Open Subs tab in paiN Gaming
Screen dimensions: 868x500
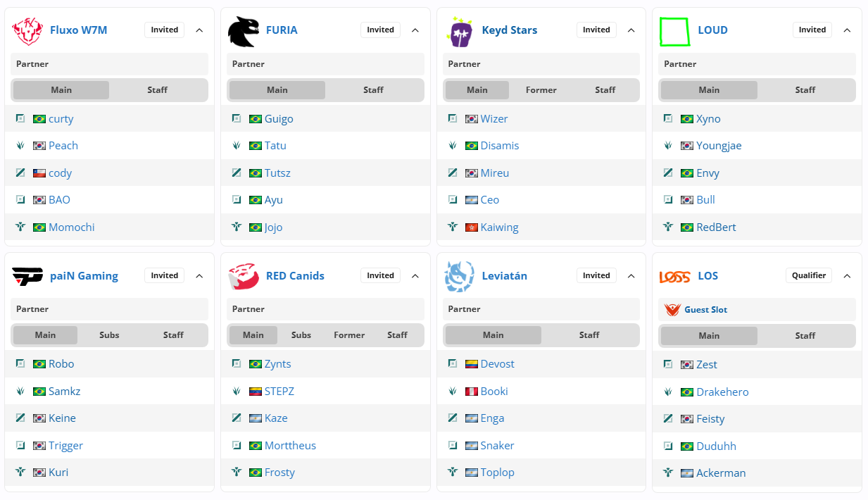point(109,335)
